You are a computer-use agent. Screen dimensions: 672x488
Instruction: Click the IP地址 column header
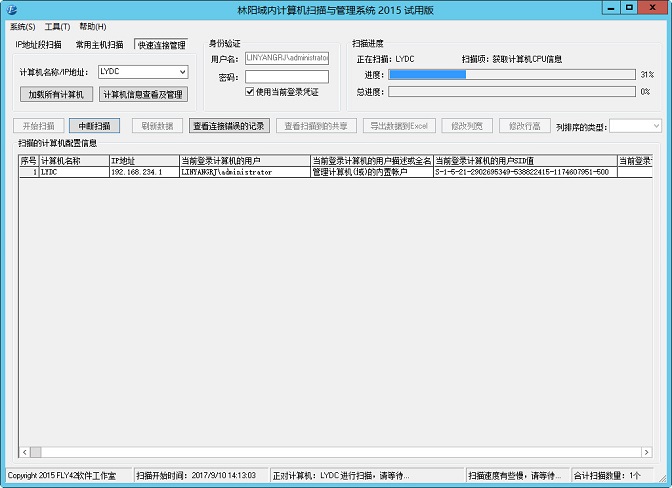tap(143, 160)
